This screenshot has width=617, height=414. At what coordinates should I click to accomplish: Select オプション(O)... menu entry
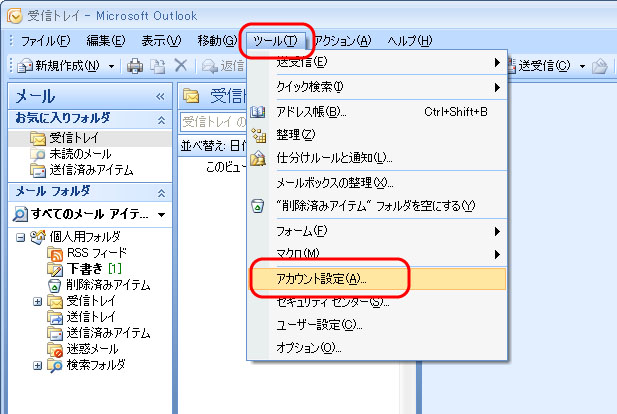[377, 348]
